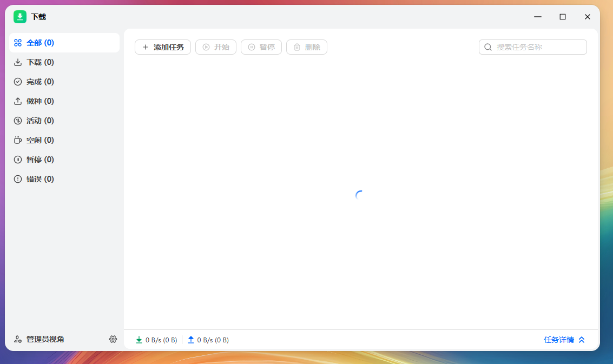
Task: Click the green download app icon in title bar
Action: tap(20, 17)
